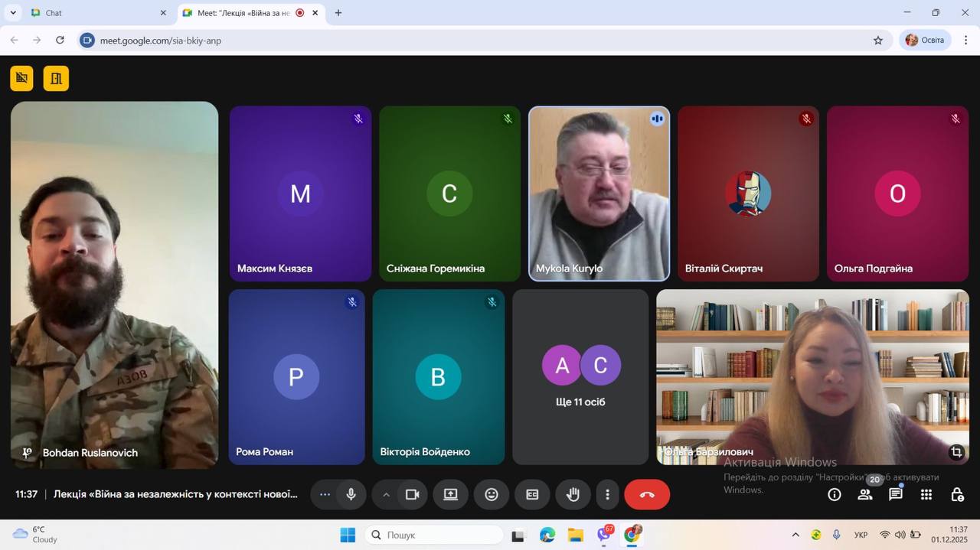Click the yellow door icon button
The height and width of the screenshot is (550, 980).
56,78
